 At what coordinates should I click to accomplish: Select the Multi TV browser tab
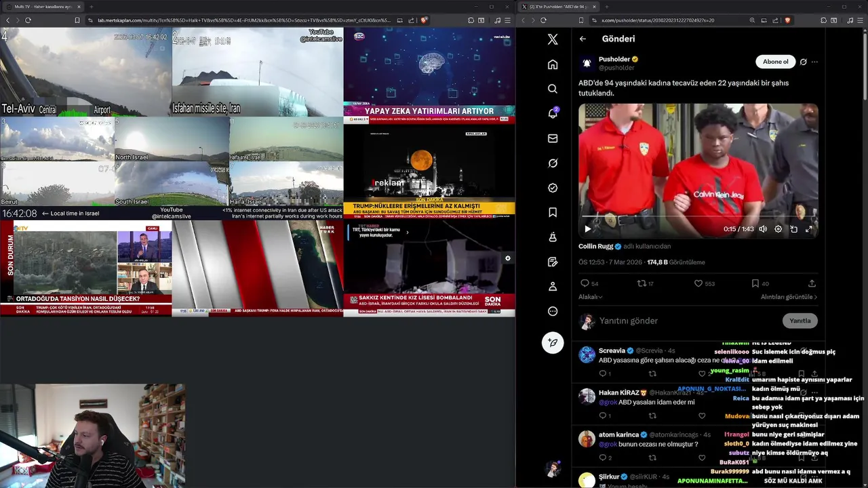(43, 6)
